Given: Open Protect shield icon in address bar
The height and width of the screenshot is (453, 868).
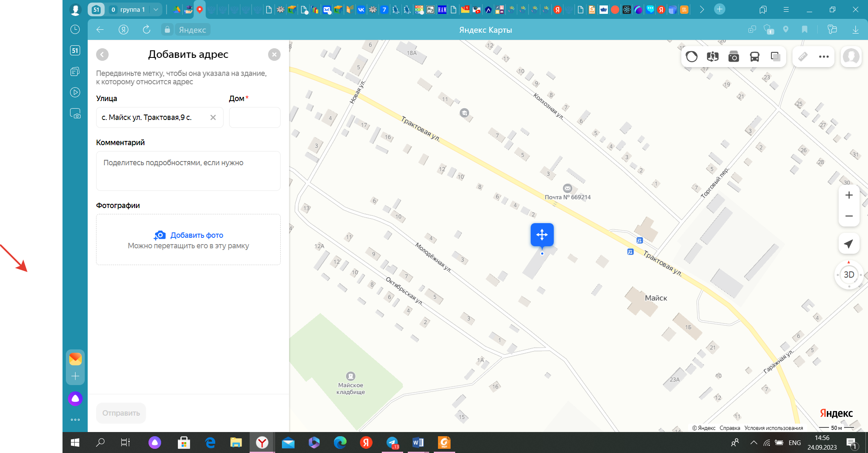Looking at the screenshot, I should click(769, 30).
